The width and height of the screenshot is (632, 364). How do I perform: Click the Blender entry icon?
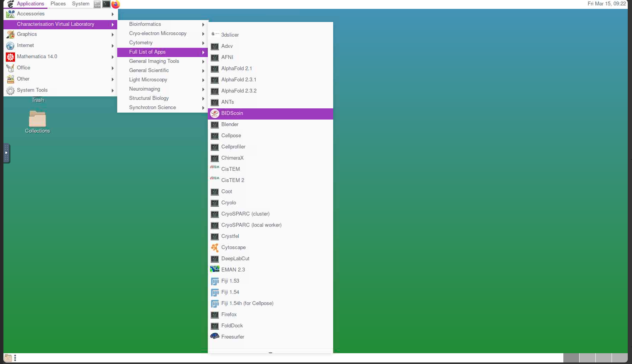pyautogui.click(x=215, y=125)
